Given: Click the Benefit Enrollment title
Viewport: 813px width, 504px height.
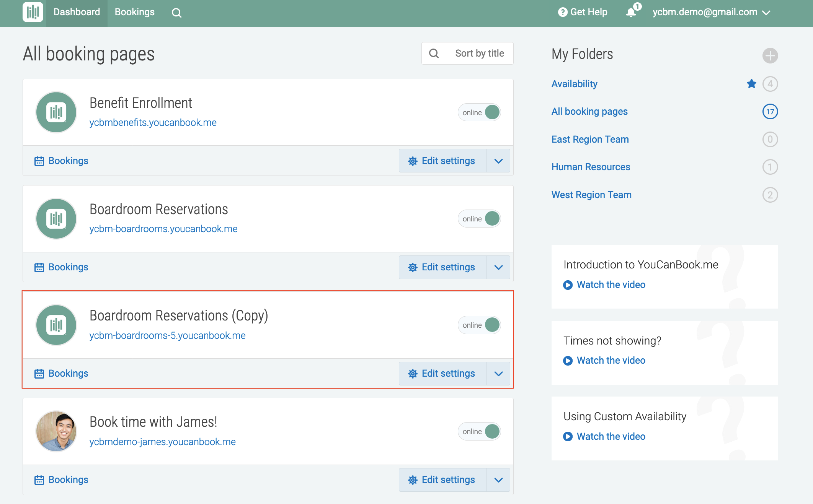Looking at the screenshot, I should pyautogui.click(x=141, y=103).
